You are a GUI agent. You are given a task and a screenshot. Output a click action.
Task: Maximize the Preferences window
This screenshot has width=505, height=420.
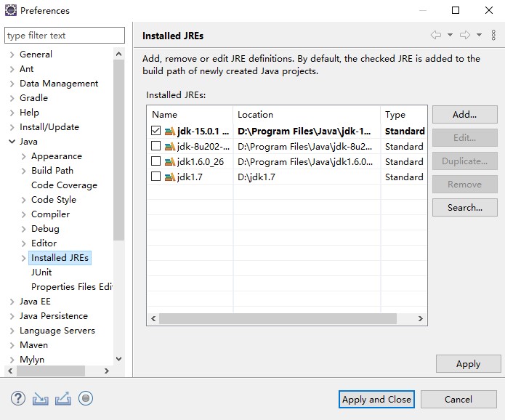click(x=456, y=10)
